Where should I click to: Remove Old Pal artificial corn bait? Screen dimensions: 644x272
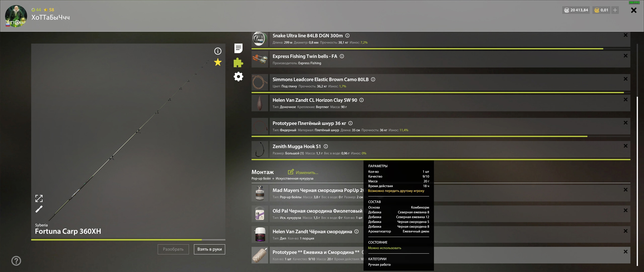(626, 210)
